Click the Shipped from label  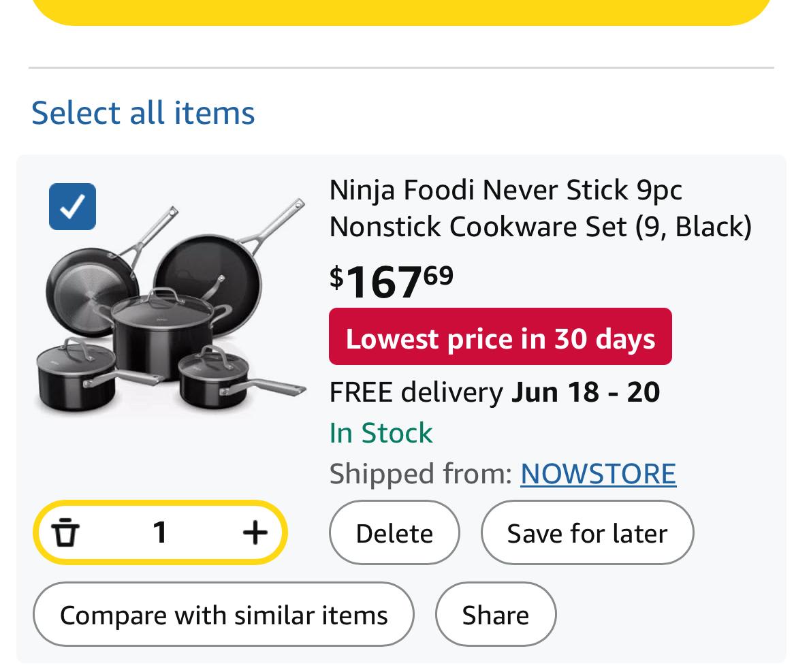421,474
